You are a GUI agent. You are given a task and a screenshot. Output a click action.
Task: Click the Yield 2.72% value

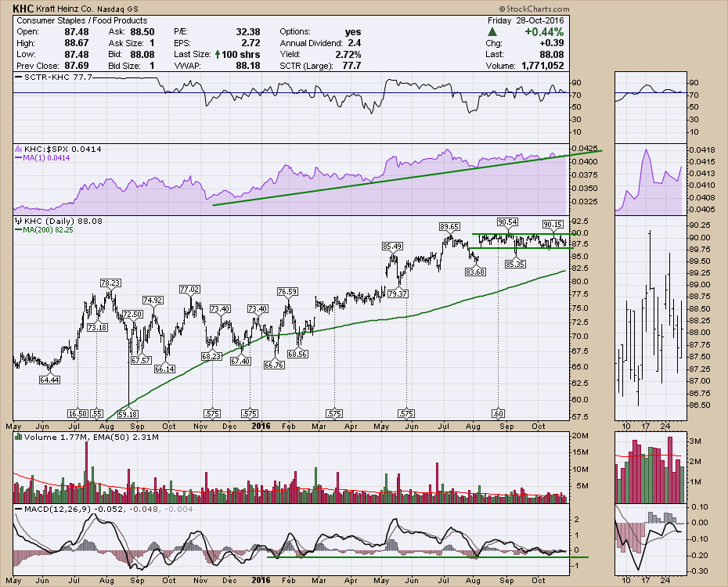(348, 54)
